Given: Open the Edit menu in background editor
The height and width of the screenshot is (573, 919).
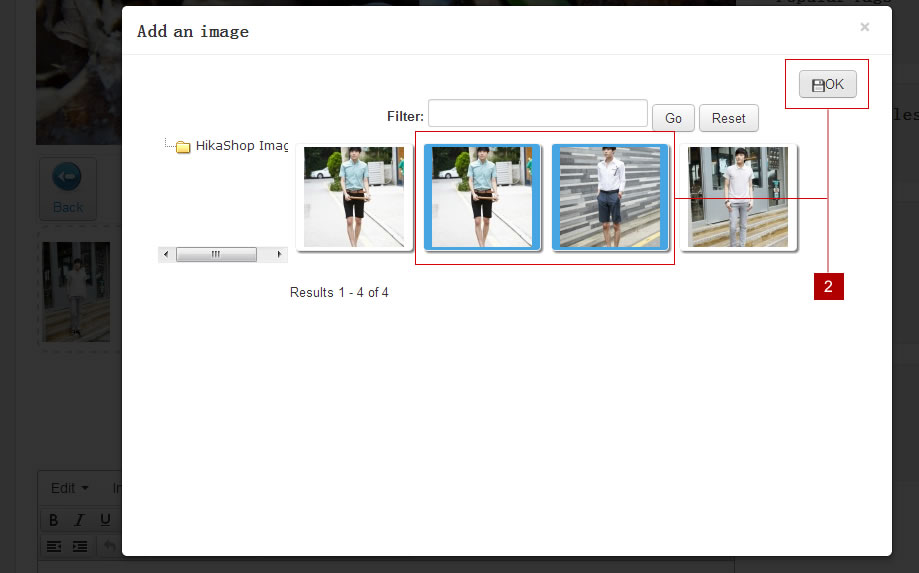Looking at the screenshot, I should (x=69, y=488).
